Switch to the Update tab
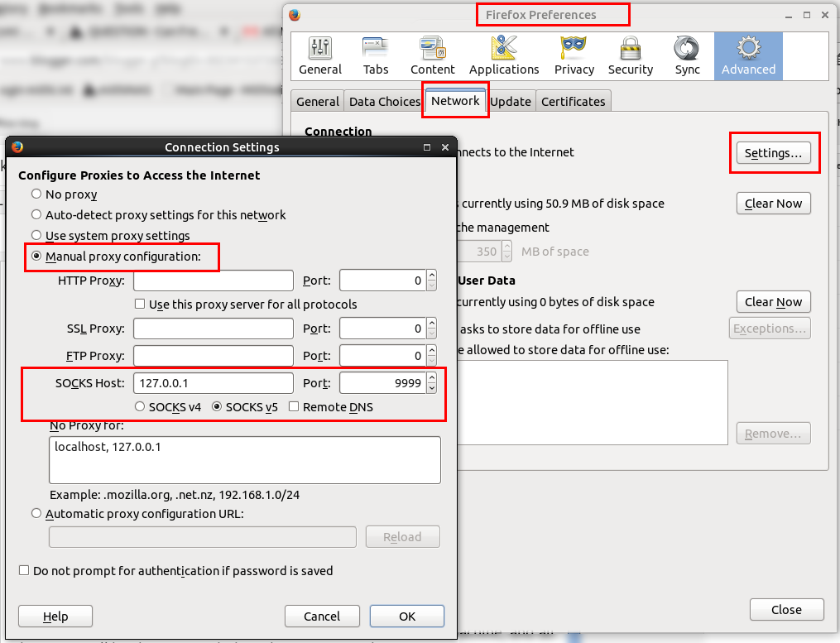The width and height of the screenshot is (840, 643). [510, 101]
